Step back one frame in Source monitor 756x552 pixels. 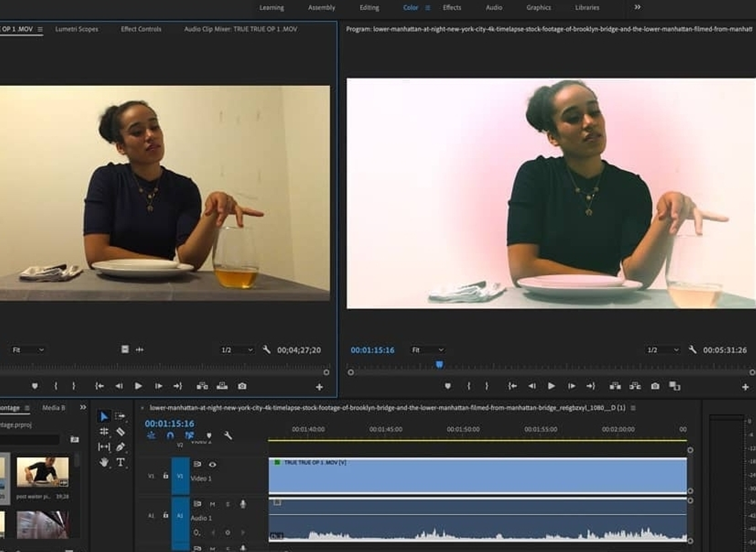coord(119,386)
